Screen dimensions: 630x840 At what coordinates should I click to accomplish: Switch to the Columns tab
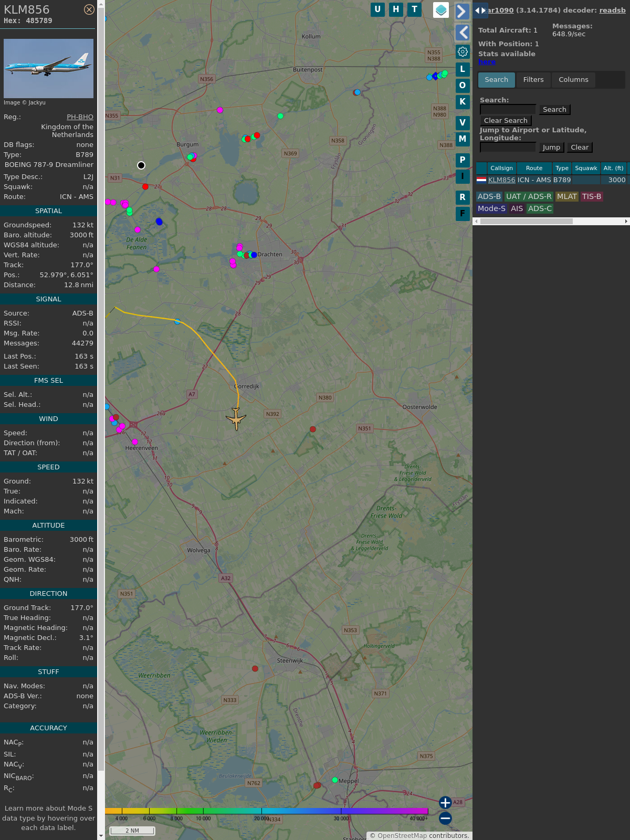pyautogui.click(x=573, y=80)
